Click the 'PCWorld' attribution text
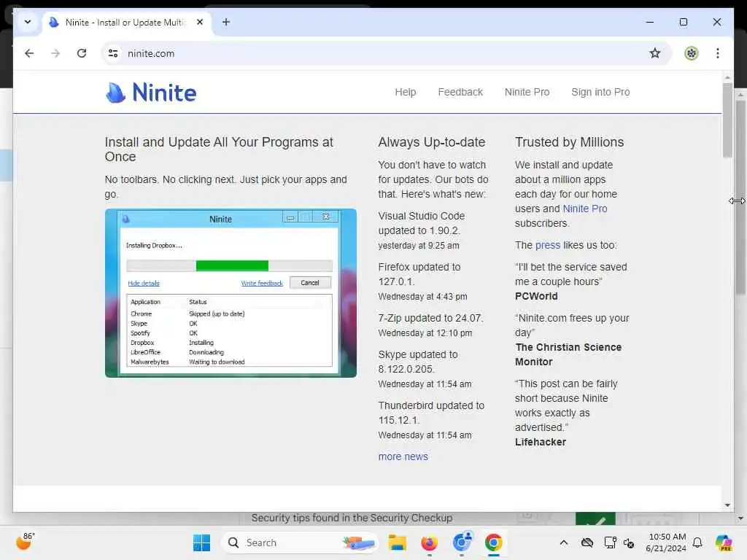747x560 pixels. 536,296
